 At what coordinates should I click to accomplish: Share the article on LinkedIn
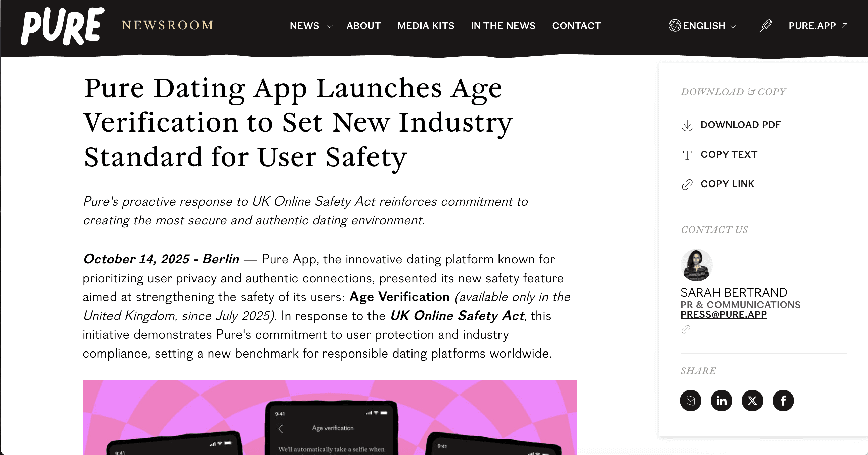pyautogui.click(x=722, y=401)
